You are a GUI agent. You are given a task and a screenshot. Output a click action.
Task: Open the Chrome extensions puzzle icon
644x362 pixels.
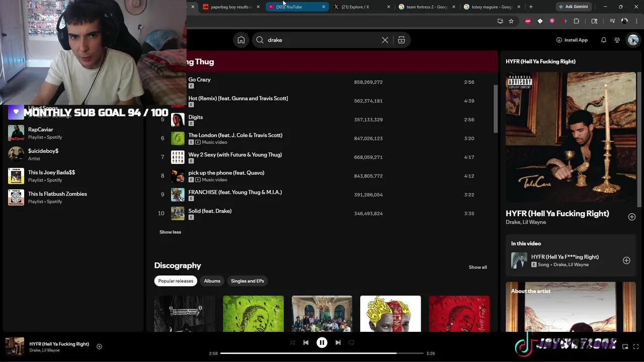[x=577, y=21]
